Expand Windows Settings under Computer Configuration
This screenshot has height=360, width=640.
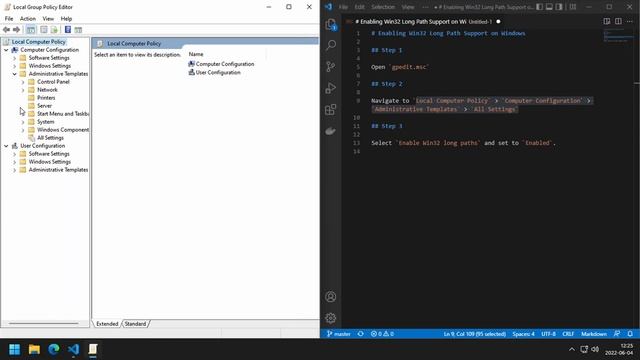(15, 66)
